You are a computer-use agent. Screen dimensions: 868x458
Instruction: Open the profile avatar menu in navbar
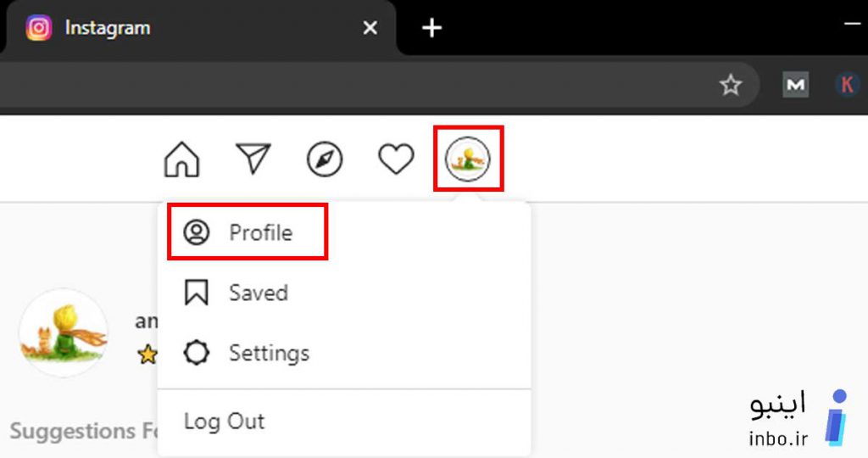coord(468,159)
